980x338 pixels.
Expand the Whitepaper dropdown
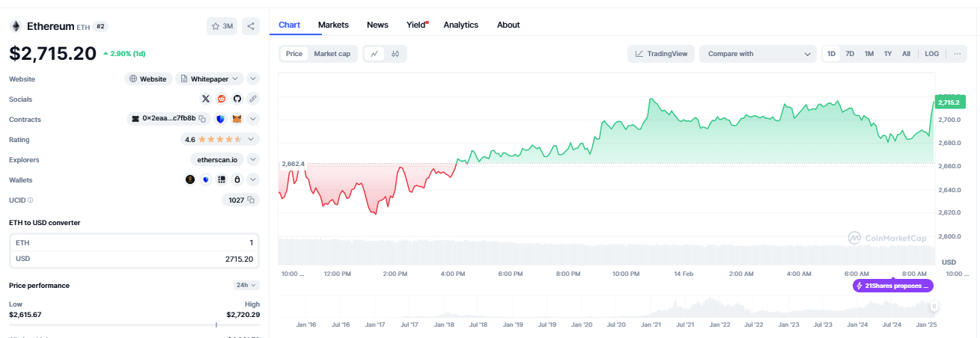click(x=211, y=79)
